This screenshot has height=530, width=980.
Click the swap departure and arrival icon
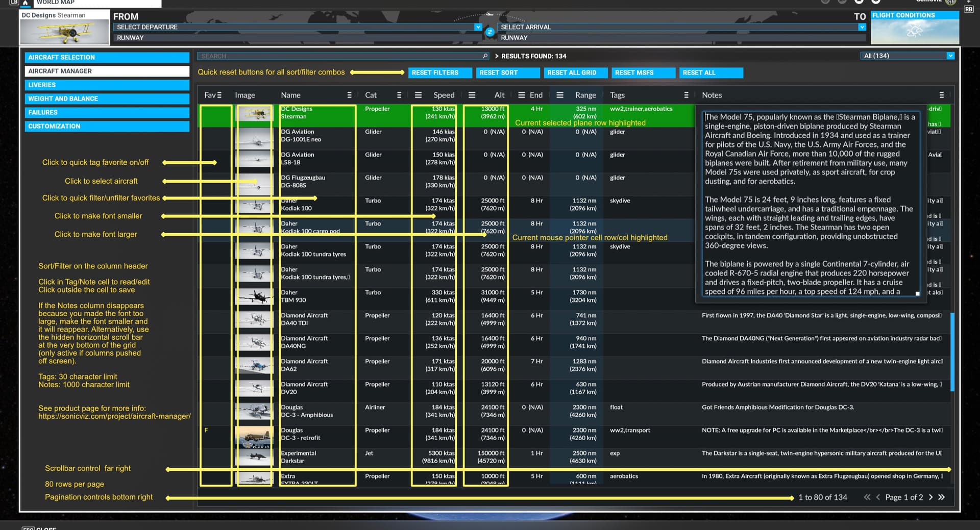click(x=489, y=32)
